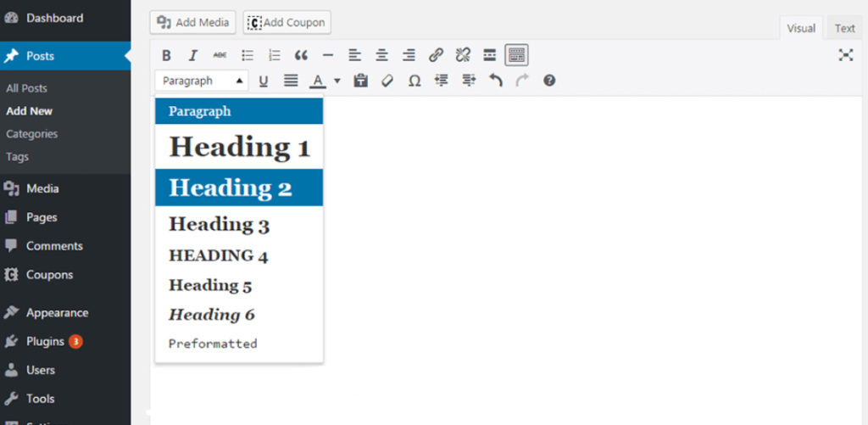
Task: Clear formatting with the eraser icon
Action: coord(387,81)
